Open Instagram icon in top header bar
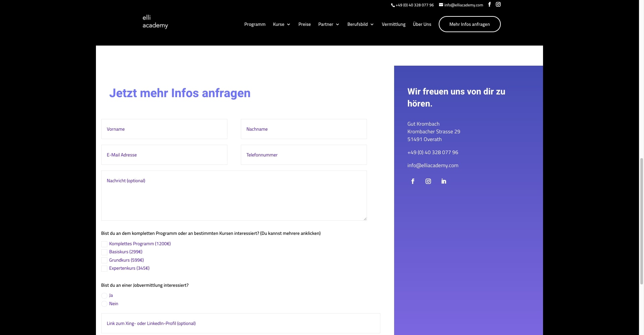The image size is (644, 335). [498, 4]
